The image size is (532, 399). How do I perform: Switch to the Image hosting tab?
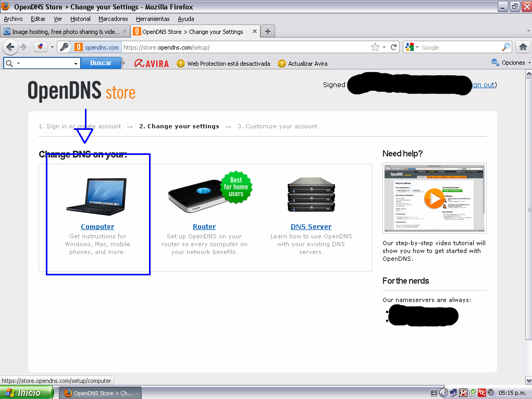coord(65,32)
